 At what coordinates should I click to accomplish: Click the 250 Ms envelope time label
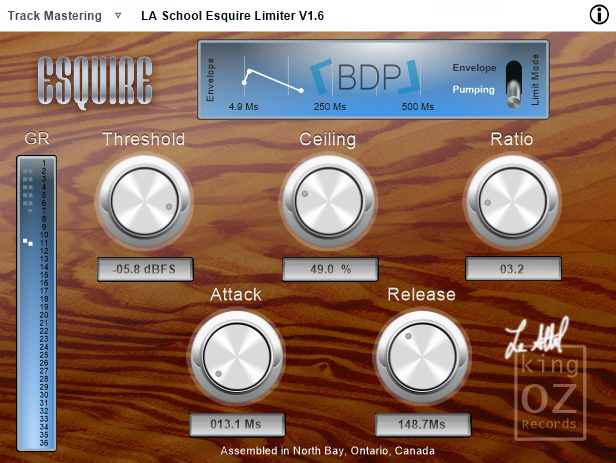point(330,106)
